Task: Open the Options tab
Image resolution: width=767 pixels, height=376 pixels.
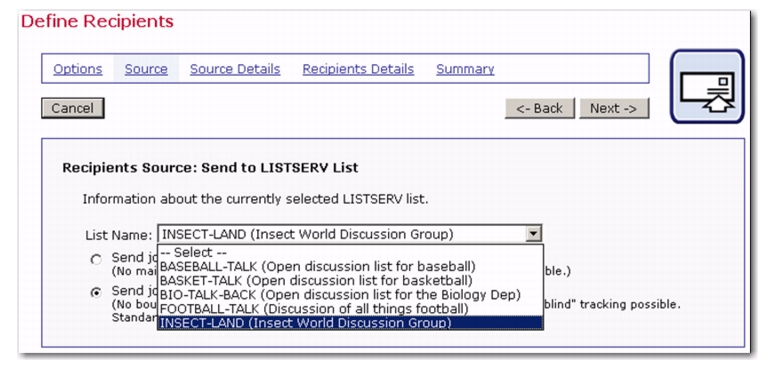Action: click(x=78, y=69)
